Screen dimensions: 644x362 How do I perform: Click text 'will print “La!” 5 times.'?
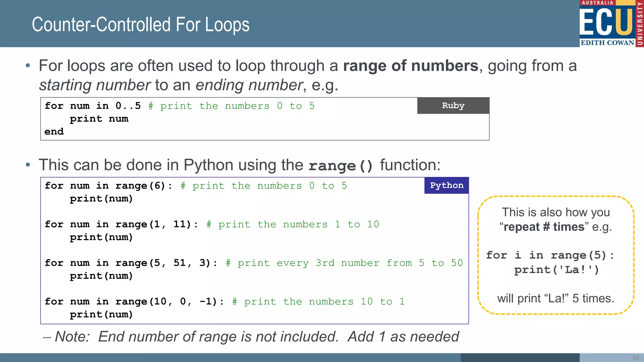tap(556, 298)
